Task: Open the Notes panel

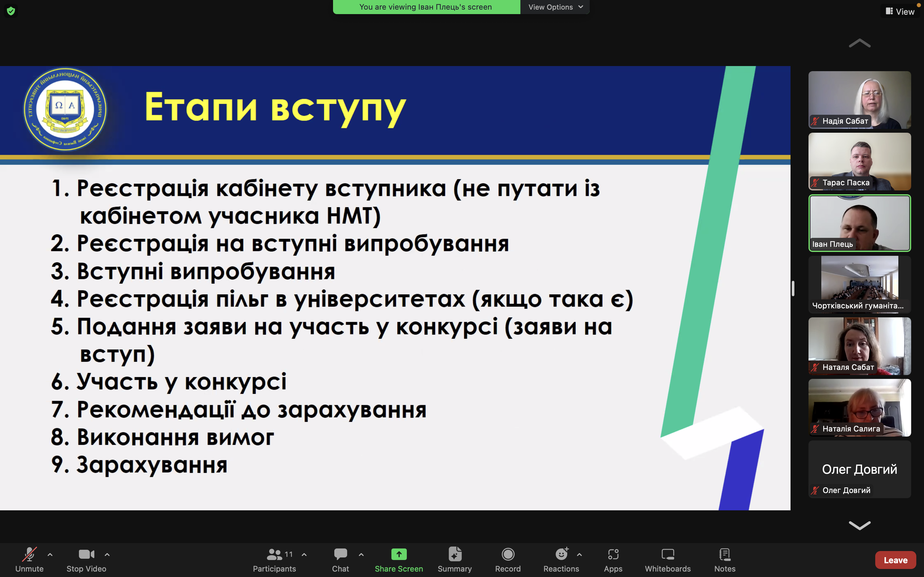Action: [724, 560]
